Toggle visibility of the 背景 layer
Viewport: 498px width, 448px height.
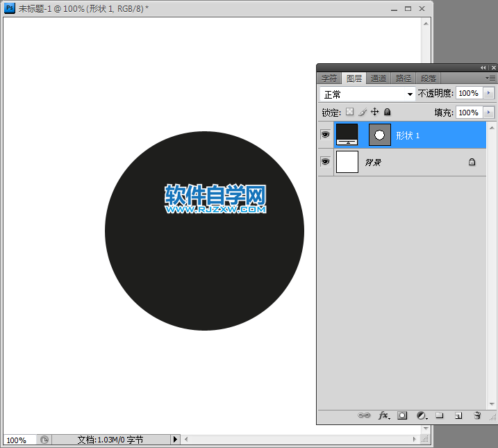click(325, 161)
